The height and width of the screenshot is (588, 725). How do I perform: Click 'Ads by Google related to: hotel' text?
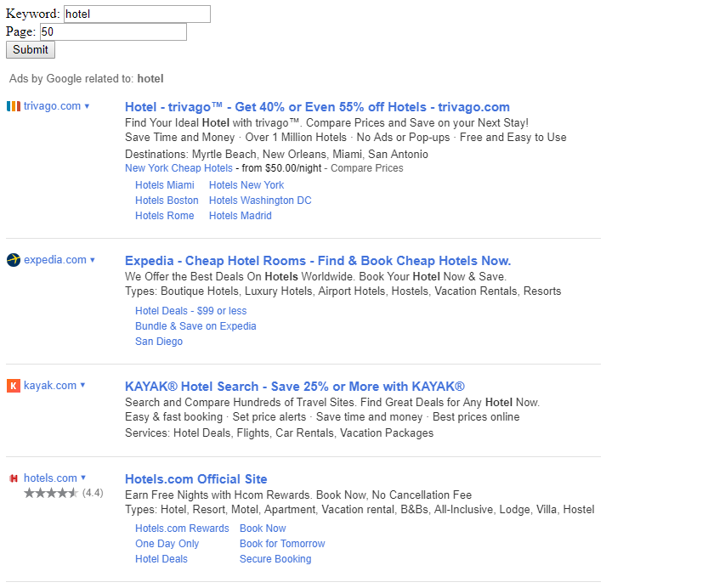(87, 78)
